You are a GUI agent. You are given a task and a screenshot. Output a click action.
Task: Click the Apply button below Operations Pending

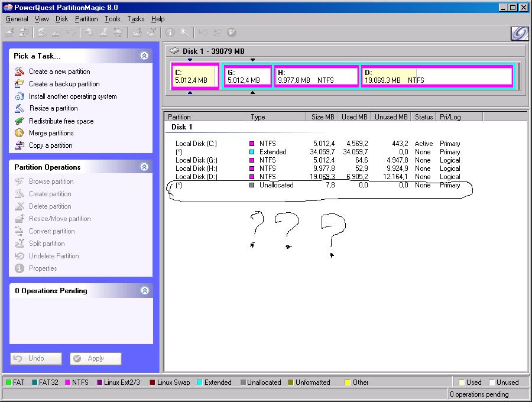click(x=96, y=359)
